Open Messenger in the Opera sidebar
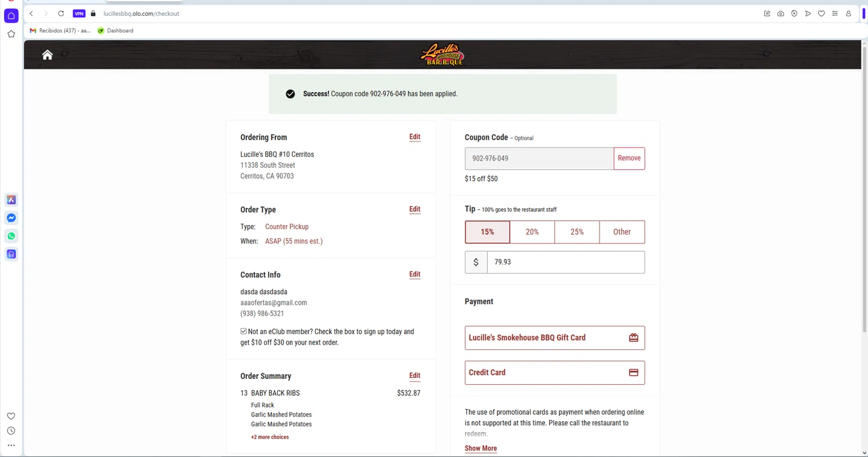868x457 pixels. point(11,218)
